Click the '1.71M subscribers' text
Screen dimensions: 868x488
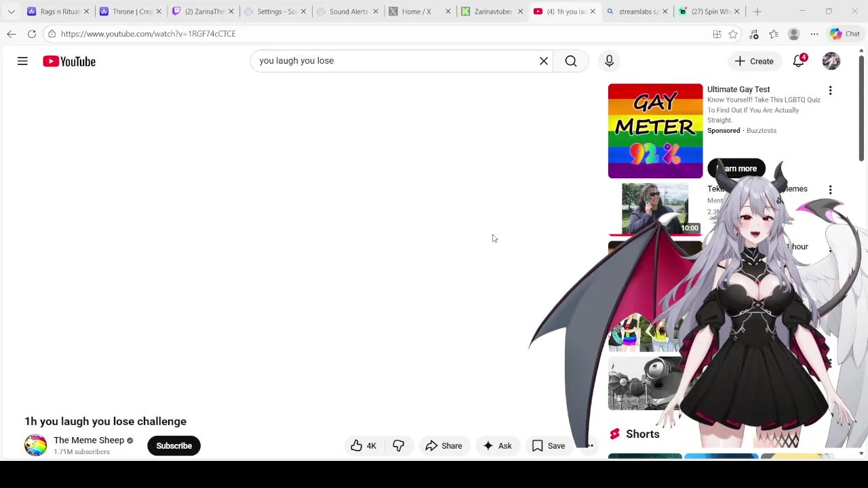click(x=81, y=452)
